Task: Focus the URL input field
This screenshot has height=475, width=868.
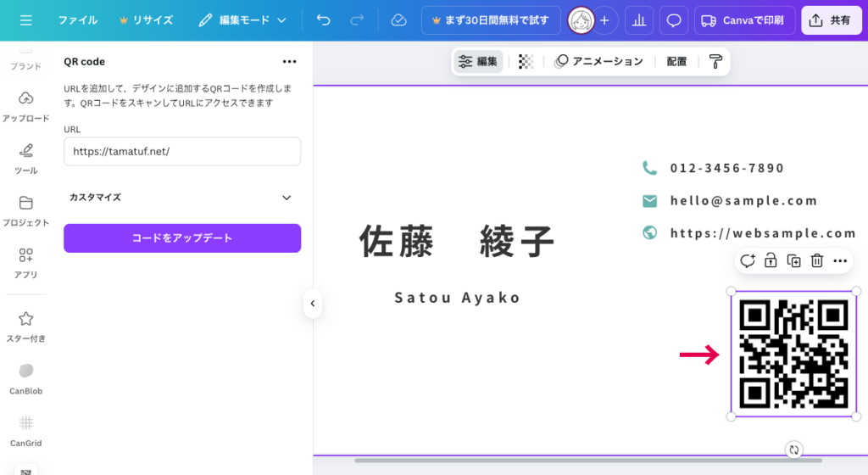Action: pyautogui.click(x=182, y=151)
